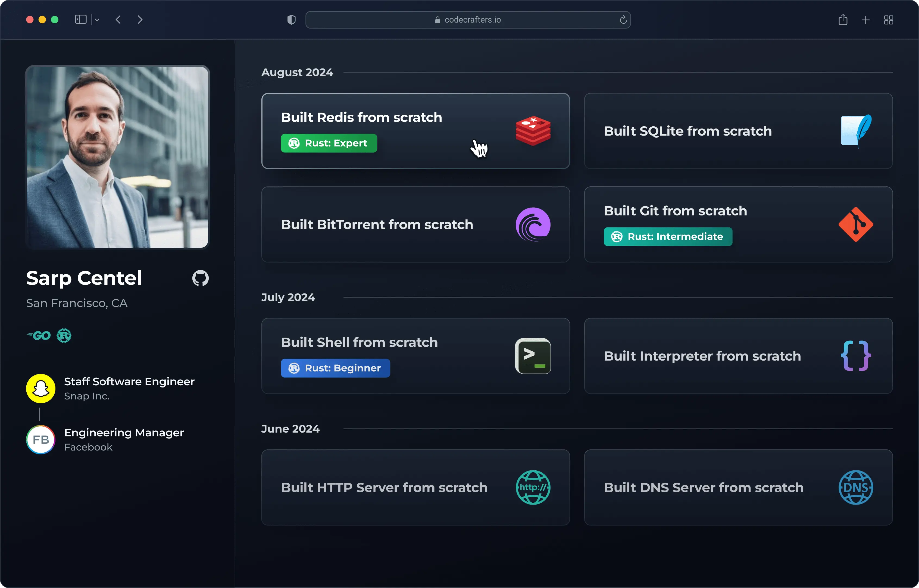919x588 pixels.
Task: Click the Git logo icon
Action: 856,224
